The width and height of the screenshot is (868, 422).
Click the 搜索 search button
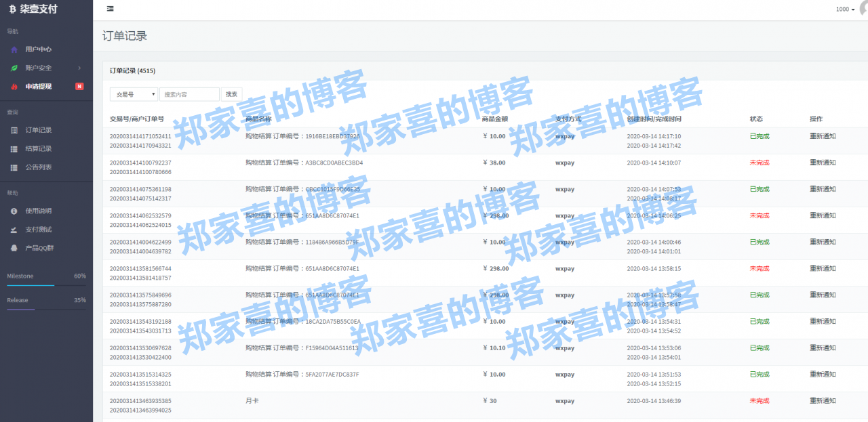coord(231,94)
